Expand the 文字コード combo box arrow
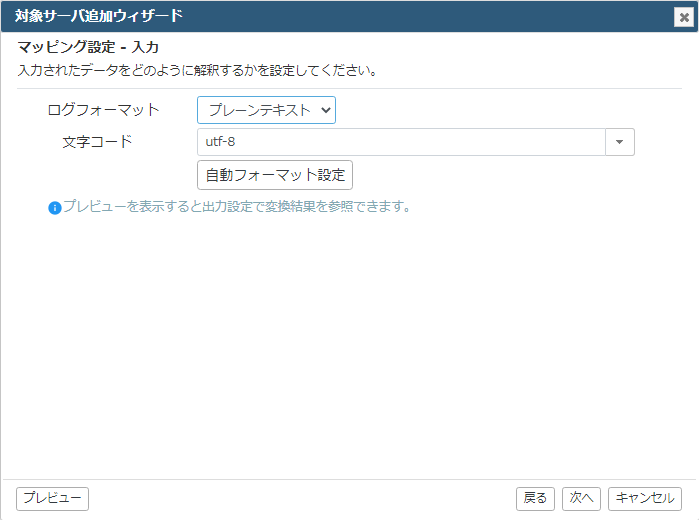The width and height of the screenshot is (699, 520). pyautogui.click(x=620, y=142)
